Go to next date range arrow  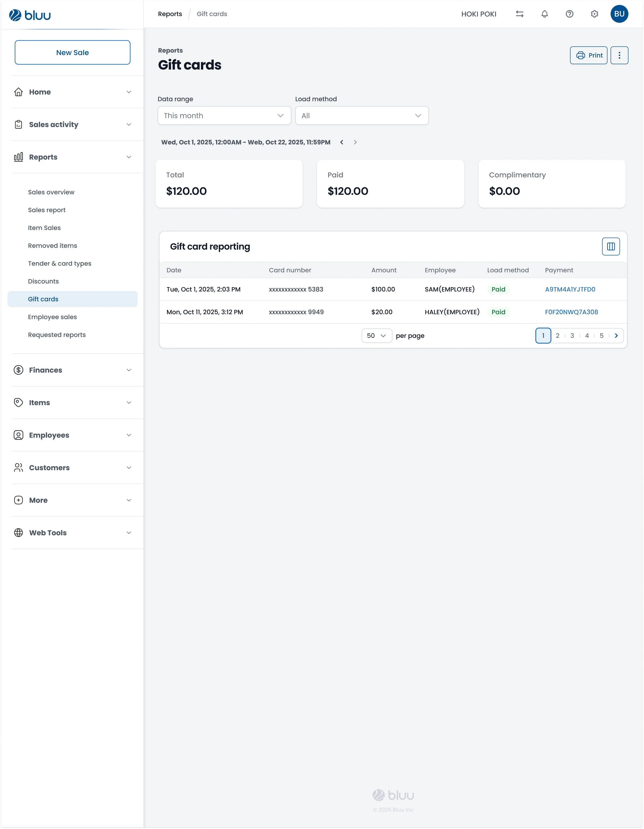tap(355, 142)
